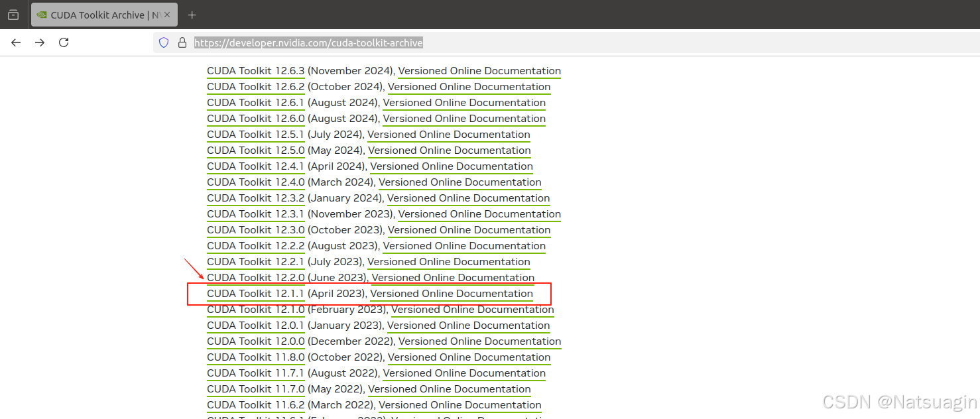Open the Firefox View icon in tab bar

click(13, 15)
